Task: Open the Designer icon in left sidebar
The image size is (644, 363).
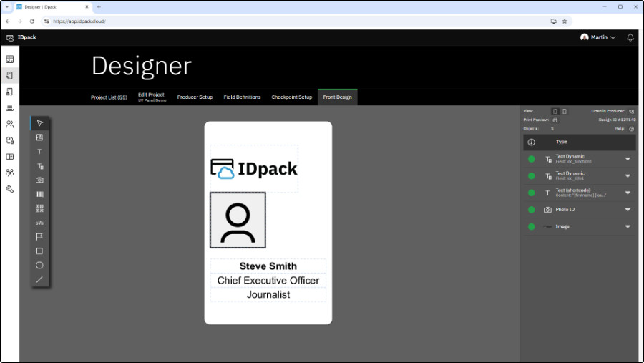Action: tap(10, 75)
